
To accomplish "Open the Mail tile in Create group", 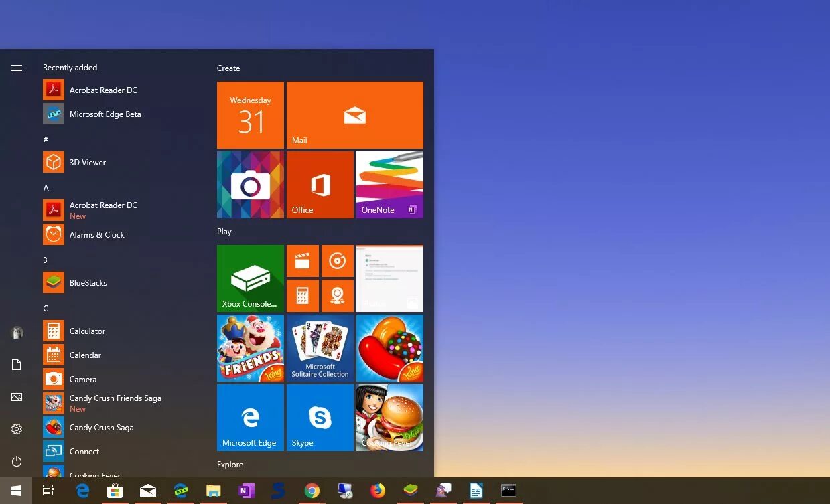I will (354, 114).
